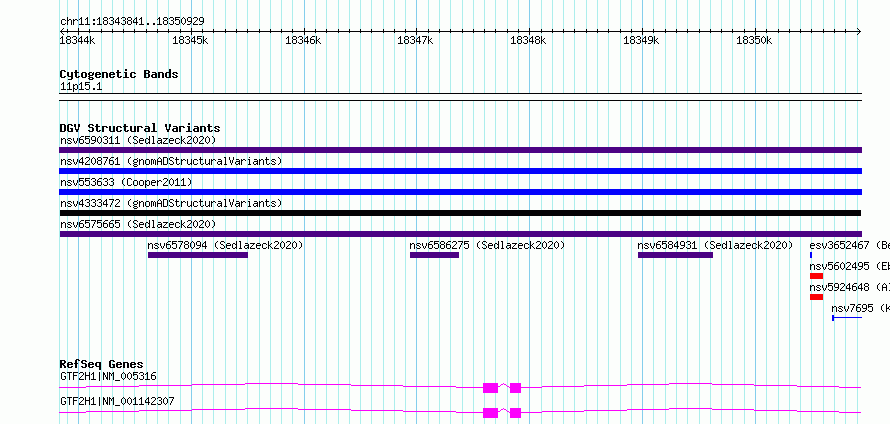Viewport: 890px width, 424px height.
Task: Click the chr11:18343841..18350929 position label
Action: 132,21
